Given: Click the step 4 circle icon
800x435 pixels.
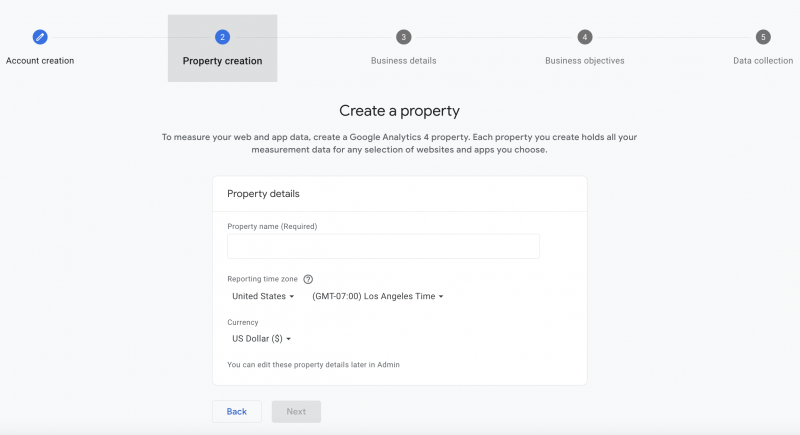Looking at the screenshot, I should point(584,37).
